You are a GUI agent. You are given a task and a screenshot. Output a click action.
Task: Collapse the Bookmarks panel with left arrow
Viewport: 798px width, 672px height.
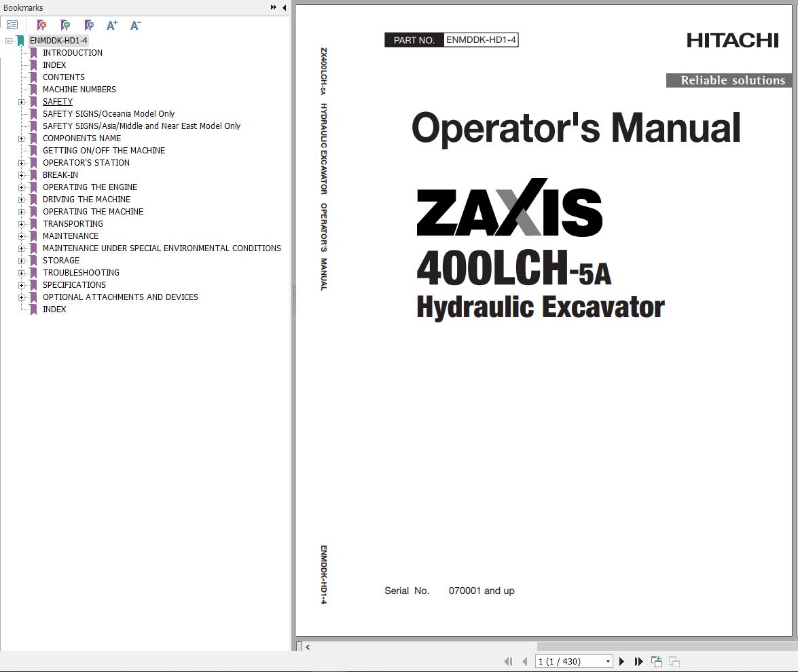pos(284,7)
